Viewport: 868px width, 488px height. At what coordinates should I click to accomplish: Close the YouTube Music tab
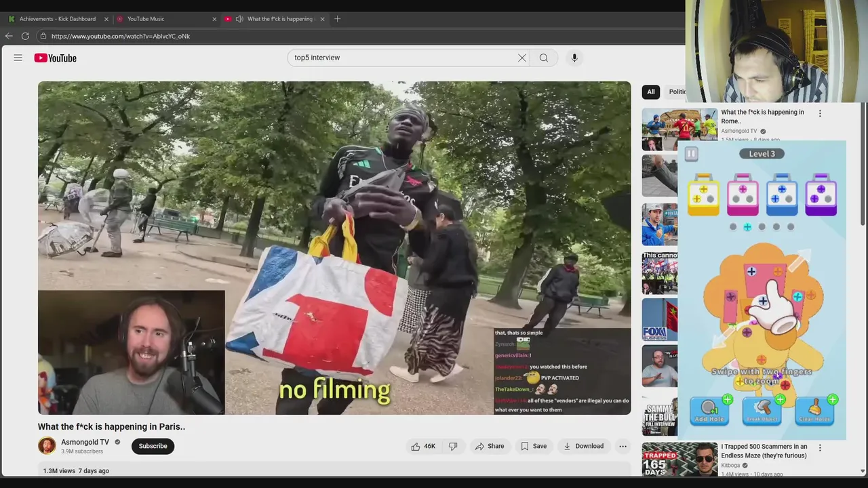pyautogui.click(x=214, y=19)
